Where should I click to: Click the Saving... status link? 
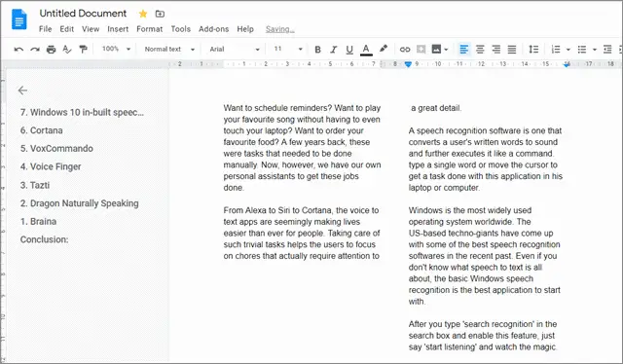(279, 29)
